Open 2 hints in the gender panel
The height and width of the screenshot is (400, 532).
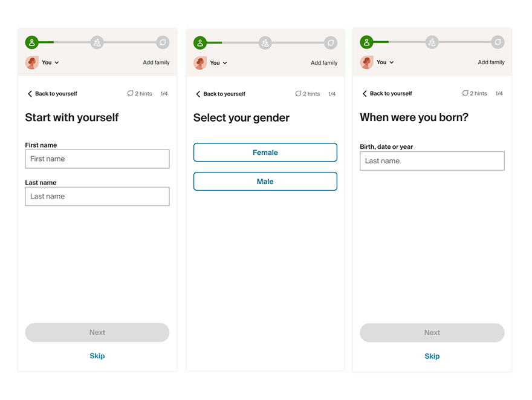[308, 94]
